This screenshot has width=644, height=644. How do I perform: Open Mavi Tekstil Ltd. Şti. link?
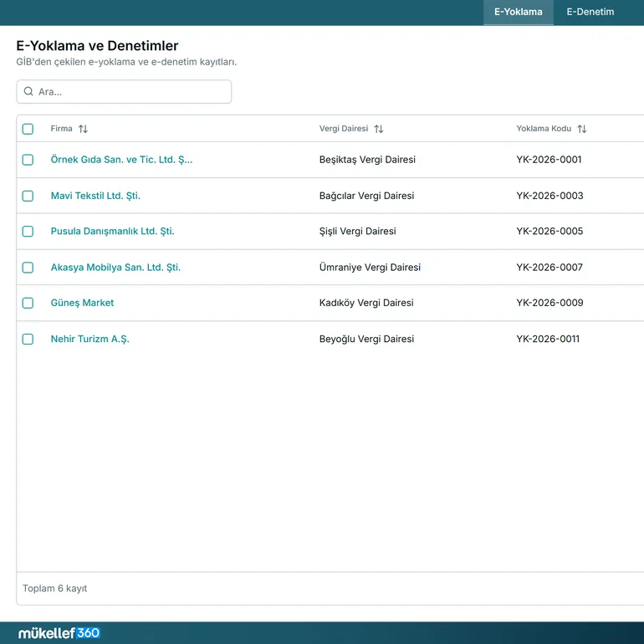click(95, 196)
